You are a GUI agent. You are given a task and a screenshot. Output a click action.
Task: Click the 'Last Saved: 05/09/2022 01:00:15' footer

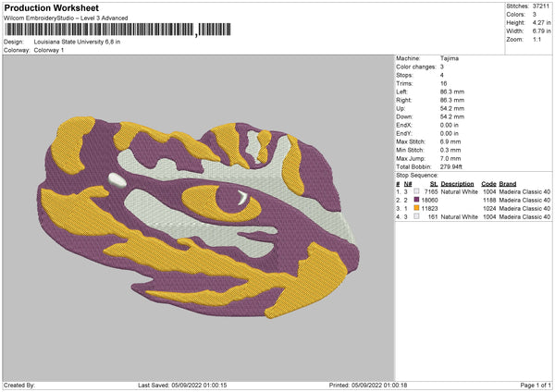[182, 386]
